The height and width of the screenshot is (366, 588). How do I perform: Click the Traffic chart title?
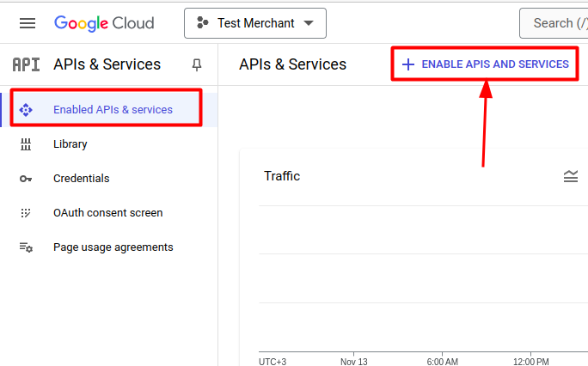[x=282, y=175]
